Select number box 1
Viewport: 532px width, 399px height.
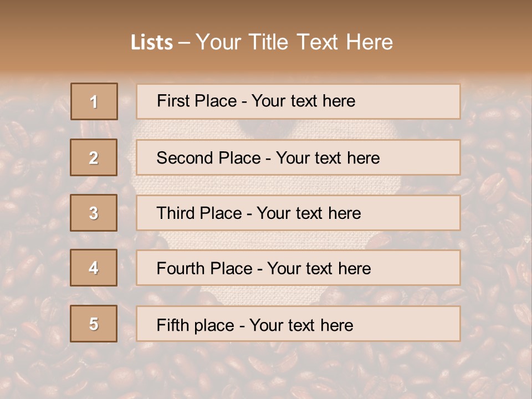coord(94,101)
